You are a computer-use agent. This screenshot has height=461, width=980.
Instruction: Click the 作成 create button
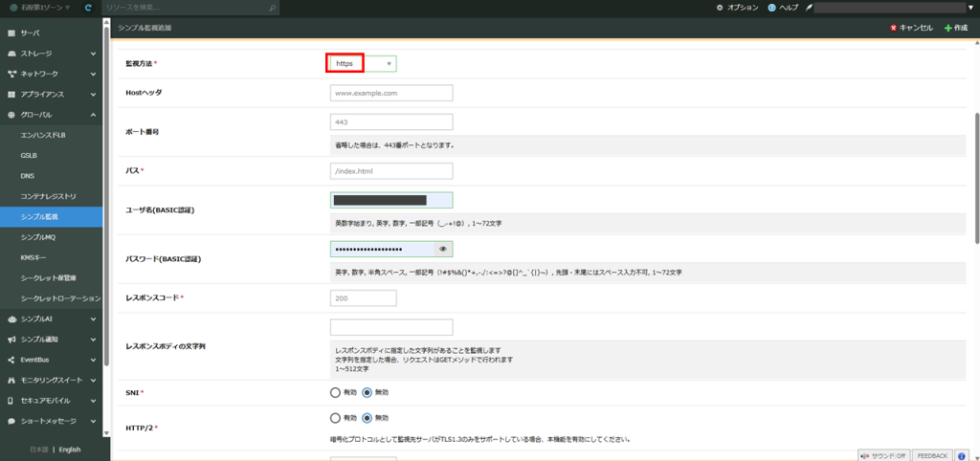click(x=956, y=29)
